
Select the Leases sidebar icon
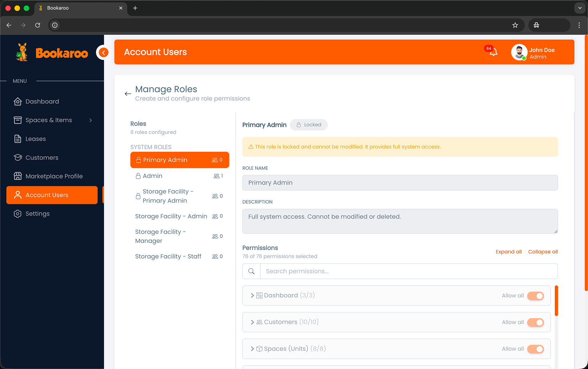[x=18, y=139]
